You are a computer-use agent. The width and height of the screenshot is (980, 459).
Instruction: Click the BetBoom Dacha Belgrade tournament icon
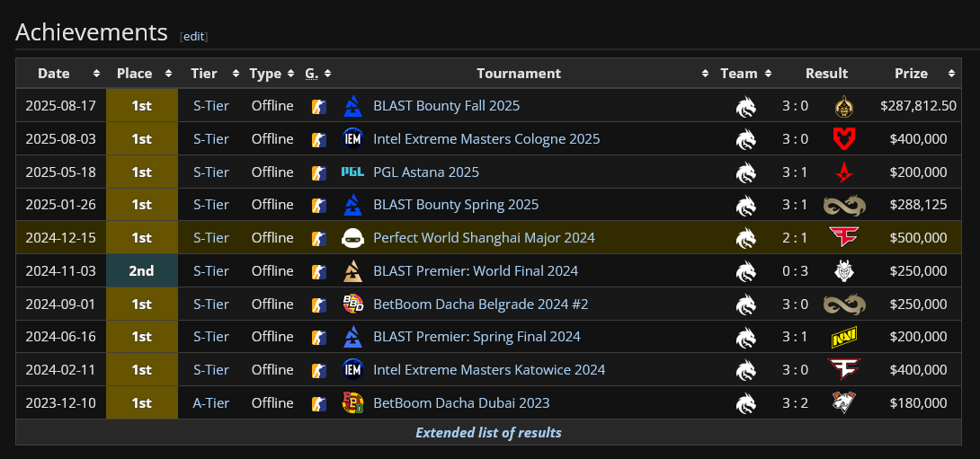tap(352, 305)
